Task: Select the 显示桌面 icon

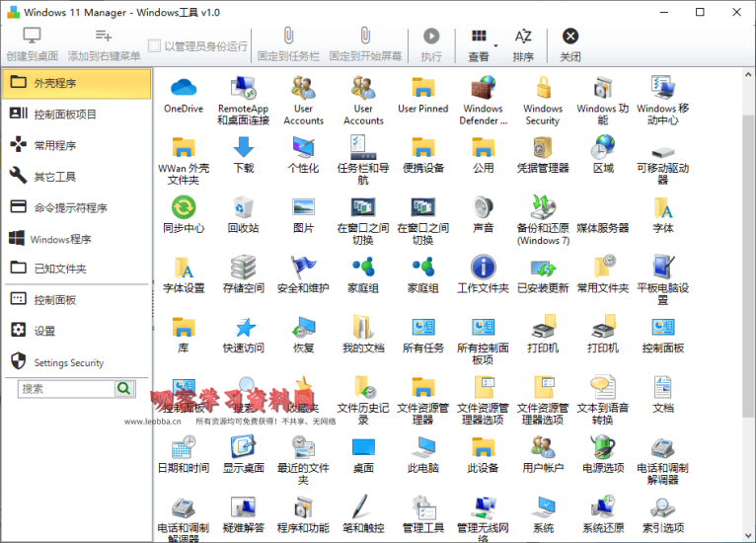Action: coord(244,447)
